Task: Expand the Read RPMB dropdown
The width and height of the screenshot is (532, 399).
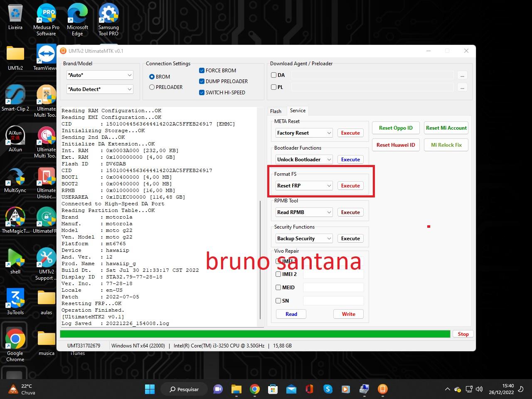Action: (x=304, y=212)
